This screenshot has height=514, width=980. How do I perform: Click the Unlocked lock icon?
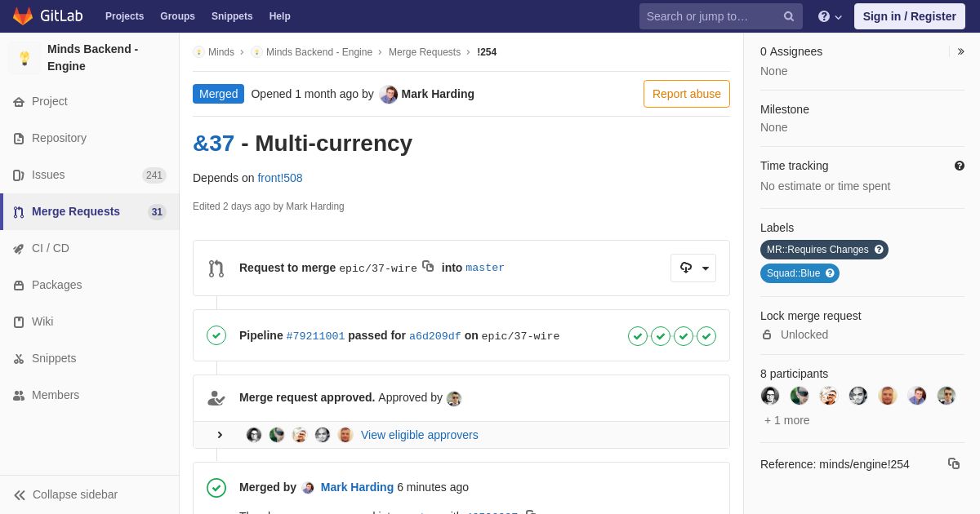coord(767,335)
